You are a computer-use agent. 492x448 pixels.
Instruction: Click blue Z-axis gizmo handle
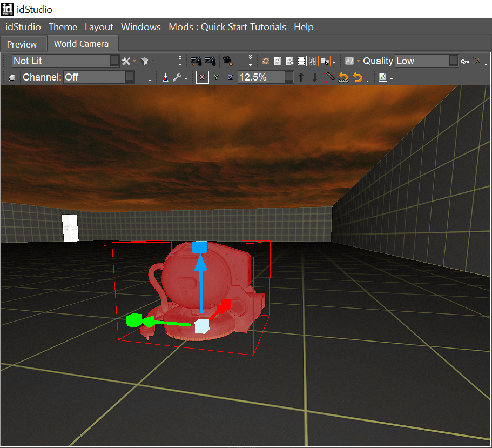point(200,247)
